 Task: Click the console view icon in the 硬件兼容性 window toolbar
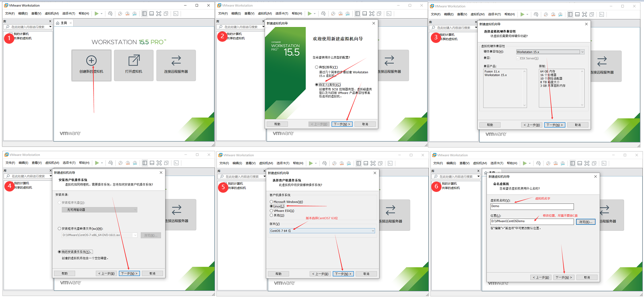[601, 14]
